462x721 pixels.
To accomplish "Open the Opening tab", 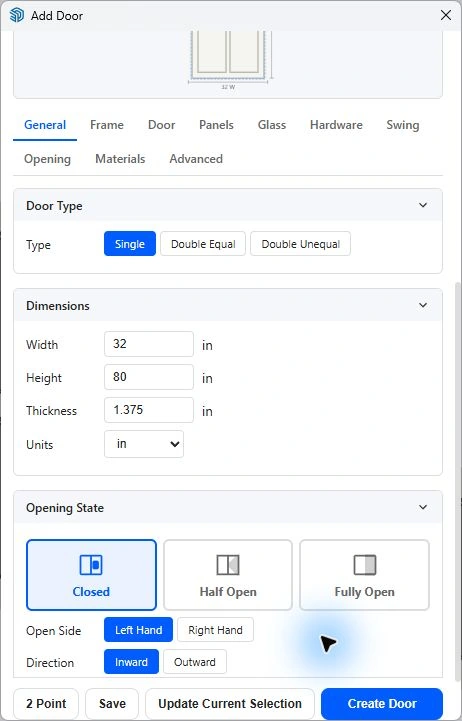I will (x=47, y=159).
